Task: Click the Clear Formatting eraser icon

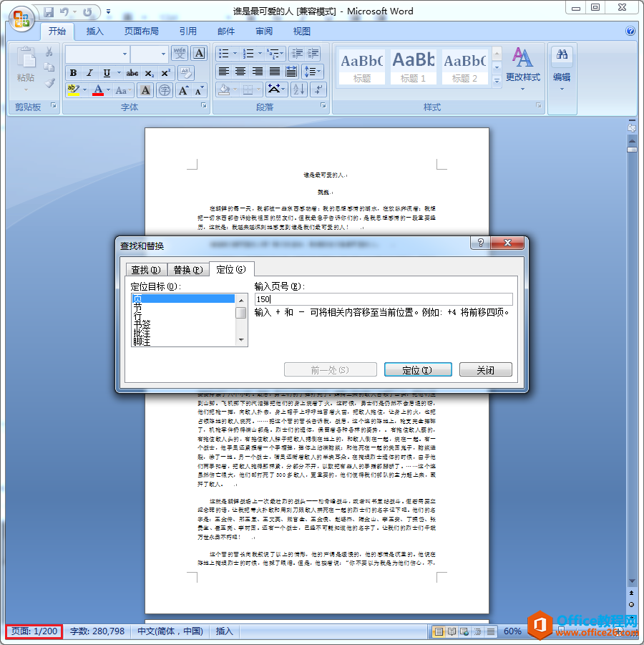Action: [186, 73]
